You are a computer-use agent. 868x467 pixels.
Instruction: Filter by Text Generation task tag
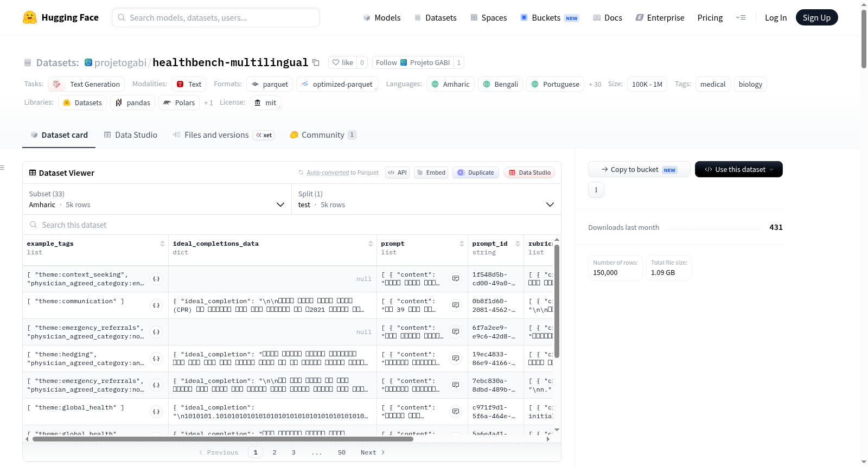(x=86, y=84)
